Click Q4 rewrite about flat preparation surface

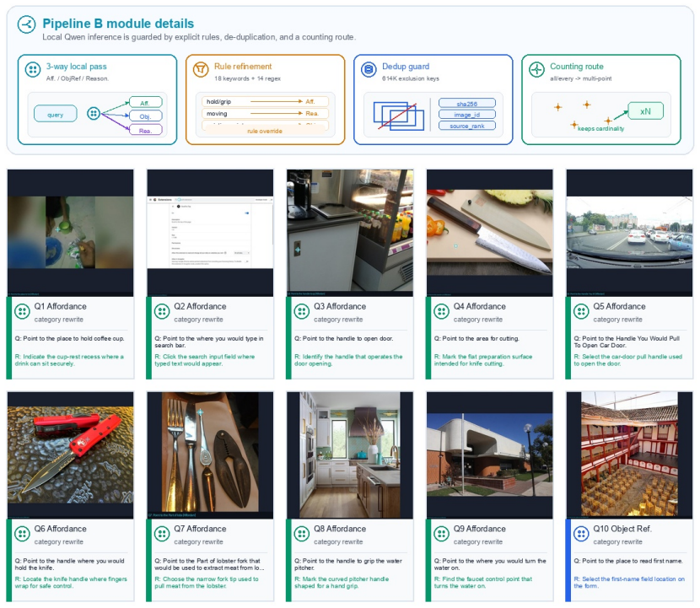(483, 360)
